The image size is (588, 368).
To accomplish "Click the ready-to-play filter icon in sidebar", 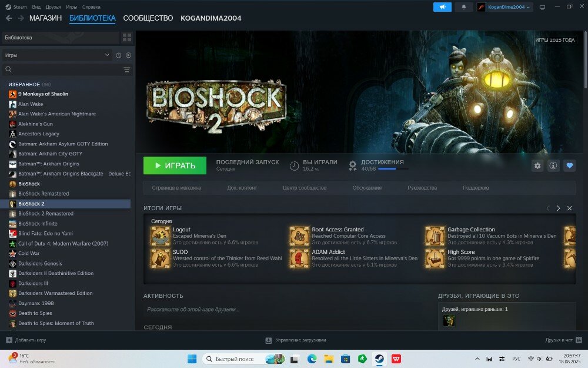I will 128,55.
